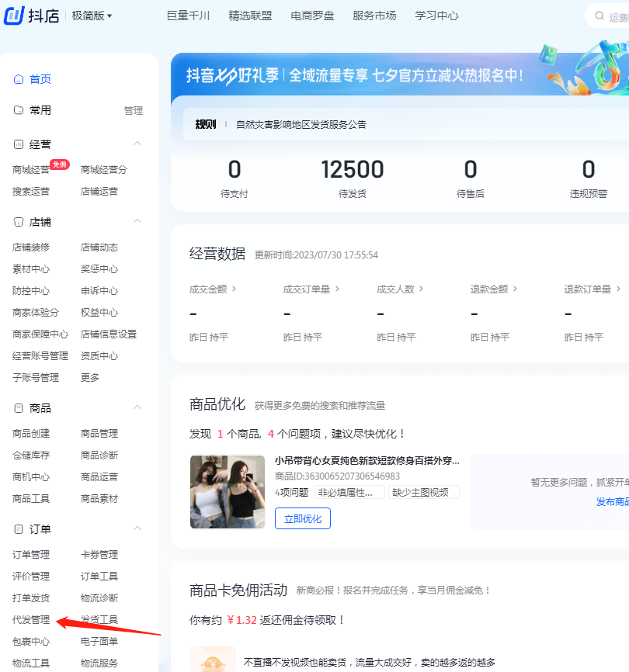The image size is (629, 672).
Task: Click the 缺少主图视频 issue tag
Action: coord(424,493)
